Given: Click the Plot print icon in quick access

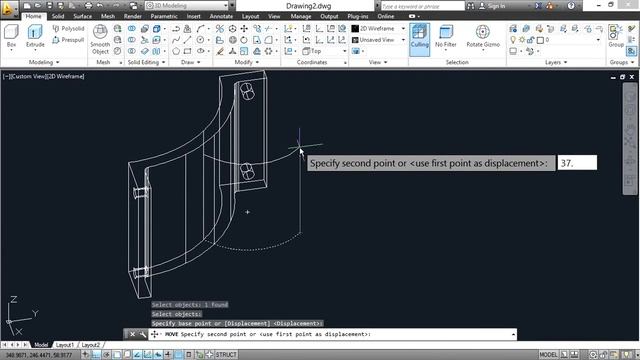Looking at the screenshot, I should 88,6.
